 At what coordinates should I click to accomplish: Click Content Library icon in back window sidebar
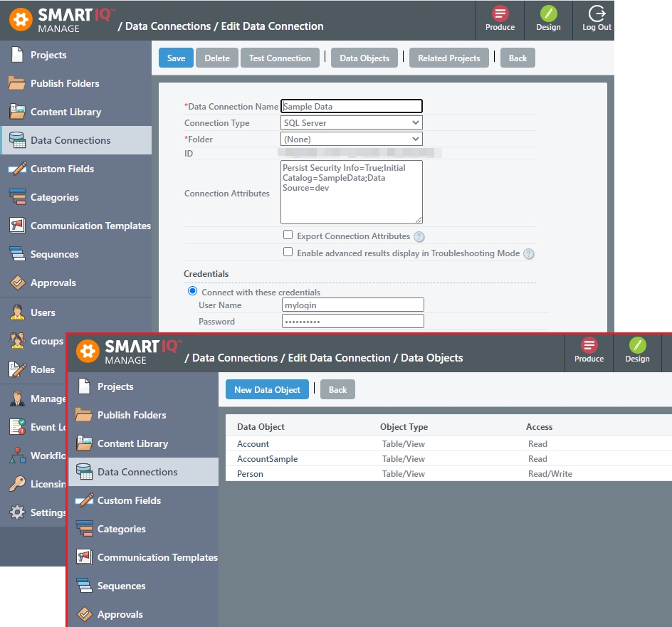pos(17,112)
